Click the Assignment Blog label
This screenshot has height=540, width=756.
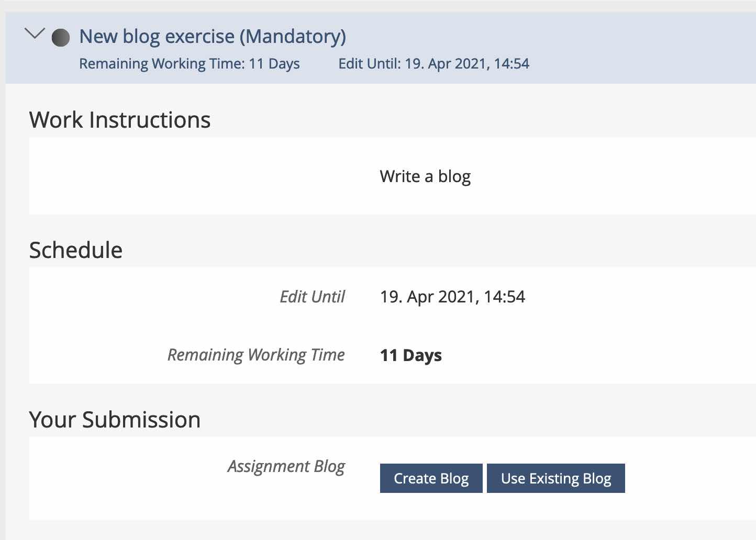(286, 466)
